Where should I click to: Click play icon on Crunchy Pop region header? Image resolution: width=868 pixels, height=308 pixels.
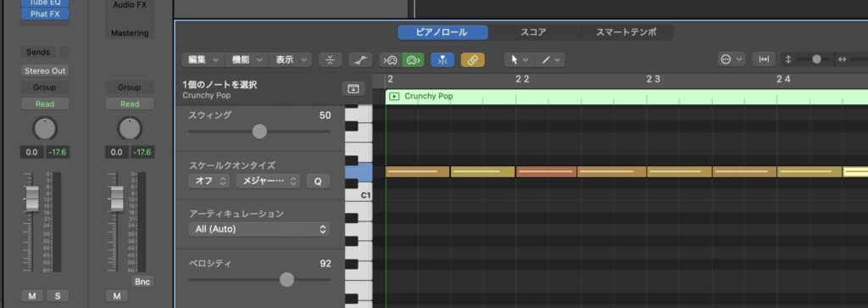394,97
